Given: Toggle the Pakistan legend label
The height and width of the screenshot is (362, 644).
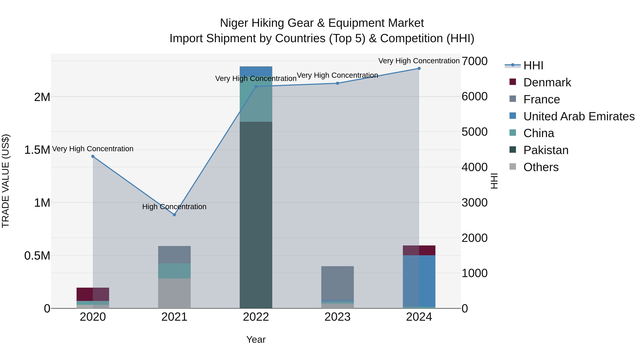Looking at the screenshot, I should click(546, 150).
